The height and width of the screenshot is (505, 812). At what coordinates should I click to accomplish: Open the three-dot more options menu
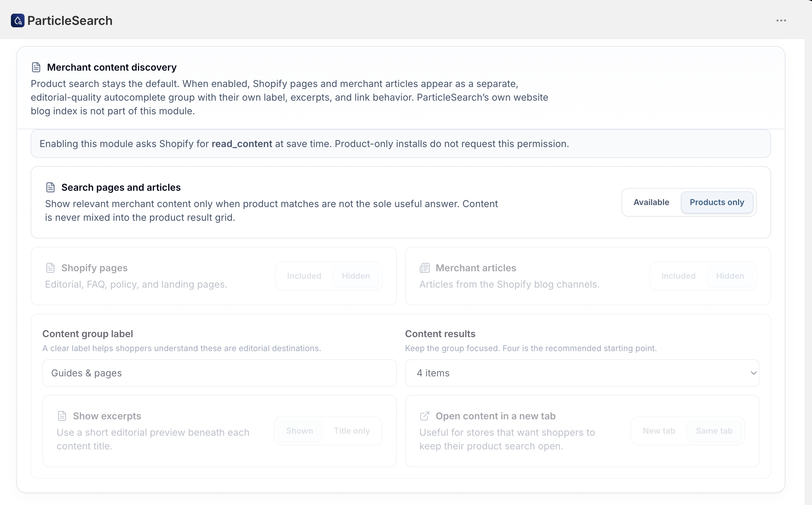point(781,20)
